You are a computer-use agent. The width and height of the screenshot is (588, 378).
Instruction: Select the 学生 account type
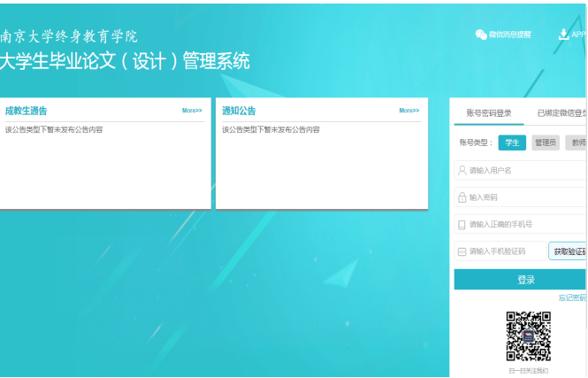tap(512, 143)
